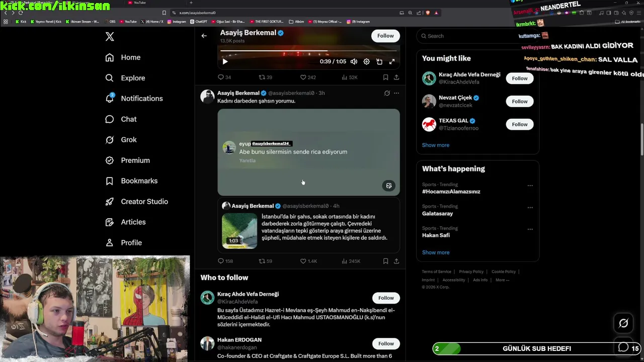Repost the post with 59 reposts
This screenshot has height=362, width=644.
(x=265, y=261)
